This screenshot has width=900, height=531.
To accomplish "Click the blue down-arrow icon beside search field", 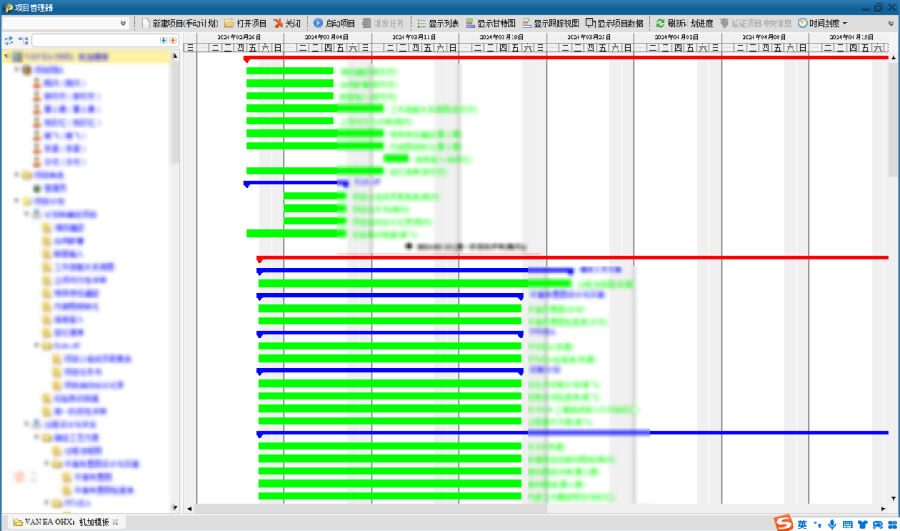I will pyautogui.click(x=164, y=41).
